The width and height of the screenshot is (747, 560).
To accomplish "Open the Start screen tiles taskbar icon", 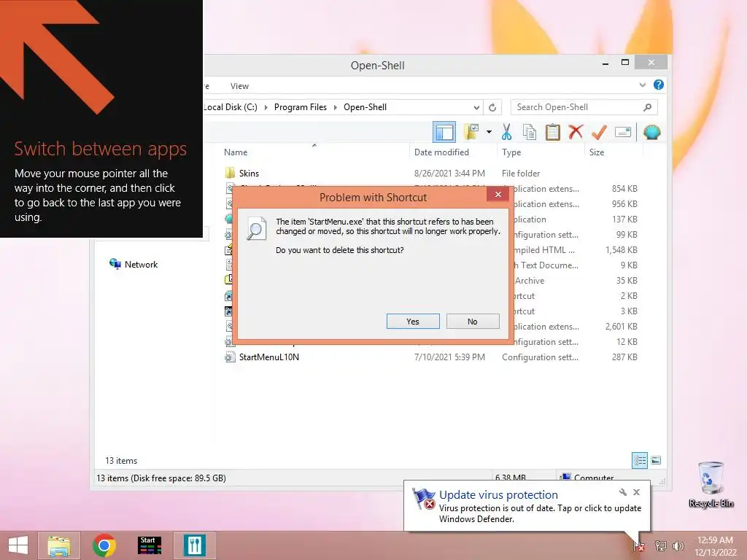I will click(149, 545).
